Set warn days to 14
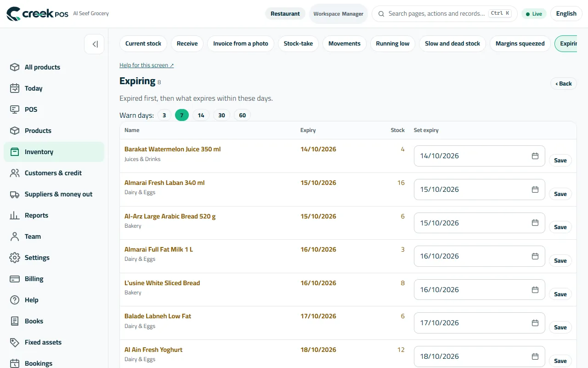Image resolution: width=588 pixels, height=368 pixels. pyautogui.click(x=201, y=115)
